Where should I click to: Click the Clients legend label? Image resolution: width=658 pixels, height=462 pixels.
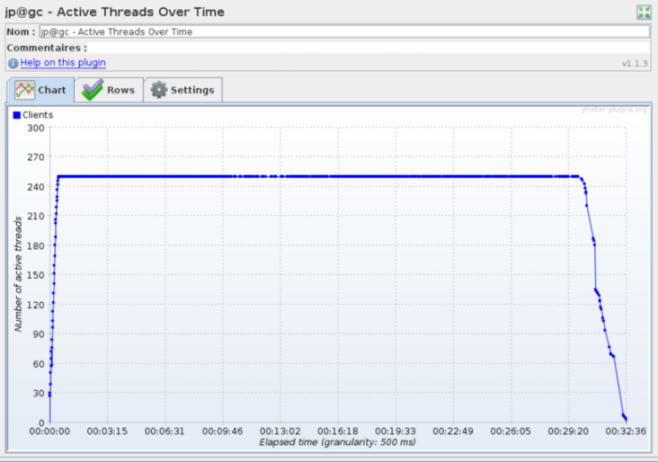click(38, 115)
